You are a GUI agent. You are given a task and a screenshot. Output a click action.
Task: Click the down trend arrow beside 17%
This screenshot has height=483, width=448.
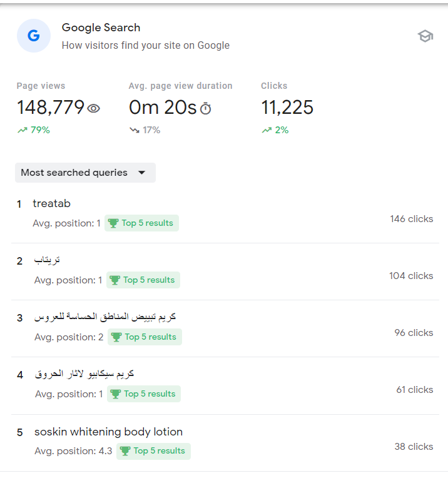point(135,130)
